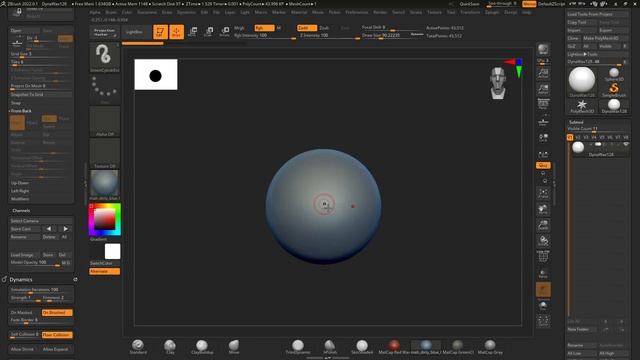
Task: Choose the MatCap GreenCl material
Action: tap(458, 346)
